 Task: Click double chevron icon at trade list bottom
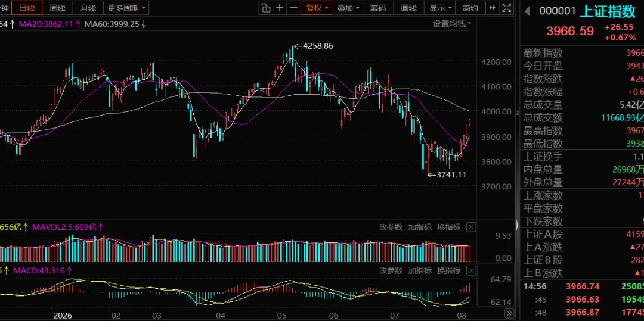(509, 314)
